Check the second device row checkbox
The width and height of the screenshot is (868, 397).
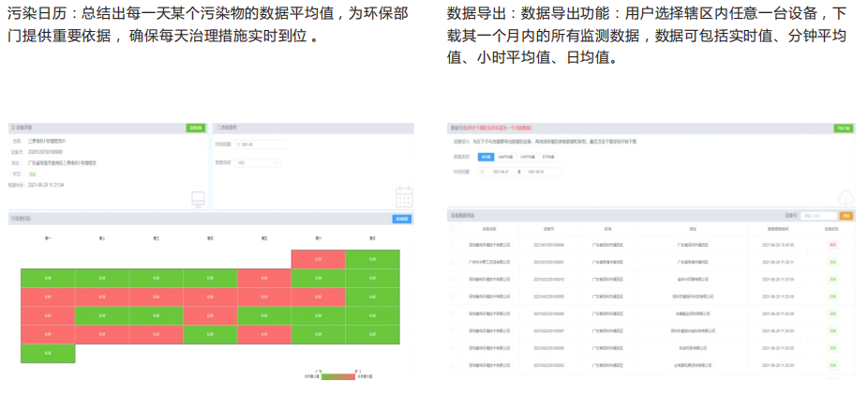pyautogui.click(x=455, y=262)
